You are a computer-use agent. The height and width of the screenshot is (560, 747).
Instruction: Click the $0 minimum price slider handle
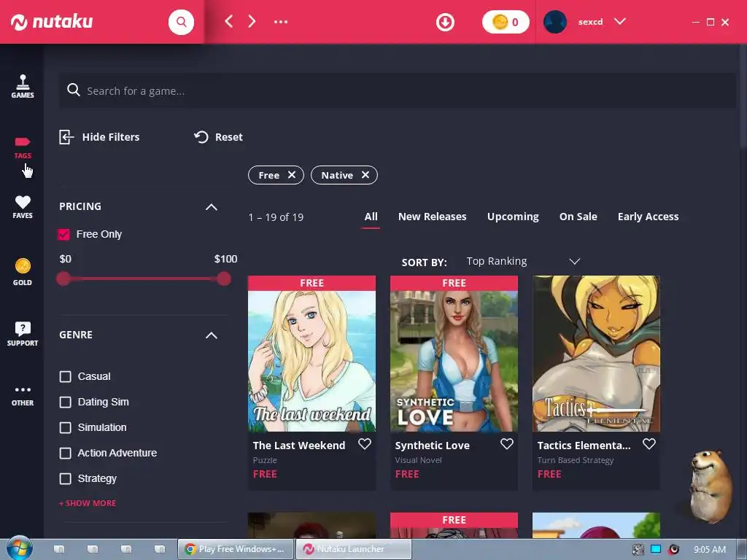[x=63, y=279]
